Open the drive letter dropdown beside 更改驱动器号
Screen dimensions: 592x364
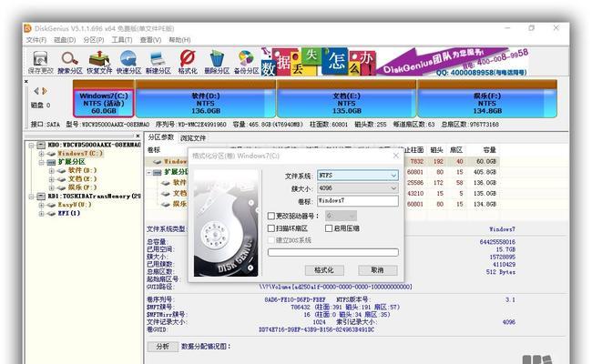point(341,216)
